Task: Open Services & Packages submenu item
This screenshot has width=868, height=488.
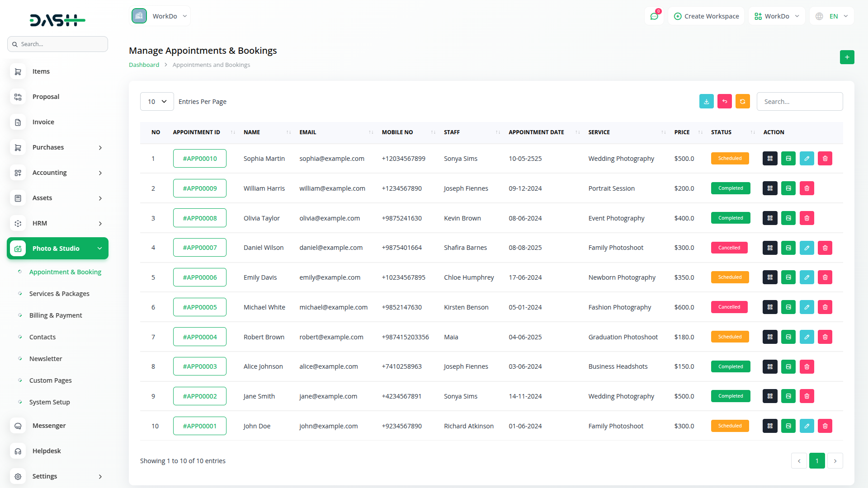Action: (x=59, y=294)
